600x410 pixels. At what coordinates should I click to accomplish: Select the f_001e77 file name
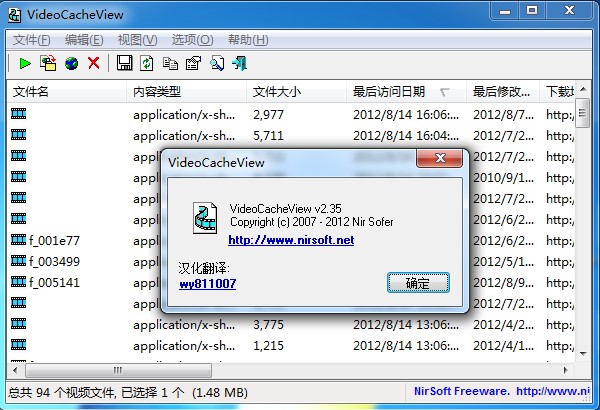click(54, 240)
